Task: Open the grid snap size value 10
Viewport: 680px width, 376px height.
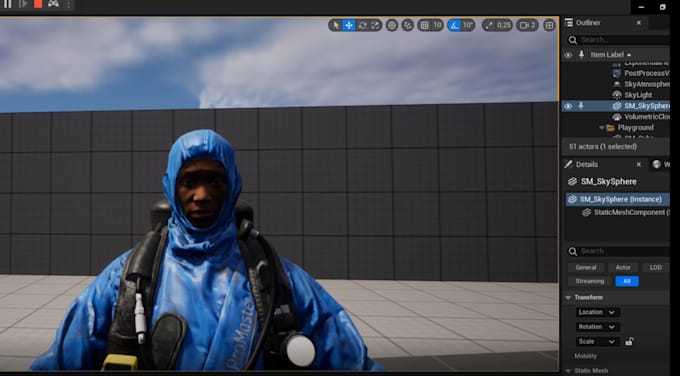Action: pos(437,25)
